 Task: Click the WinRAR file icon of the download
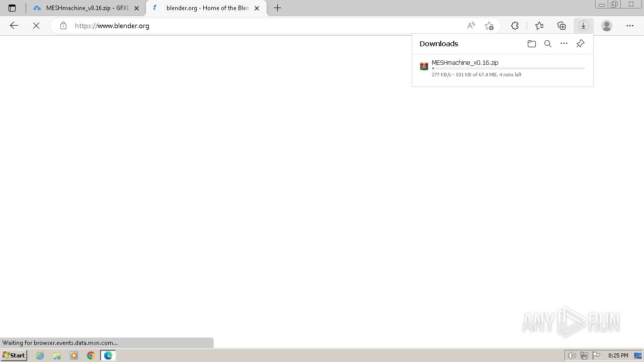click(424, 66)
